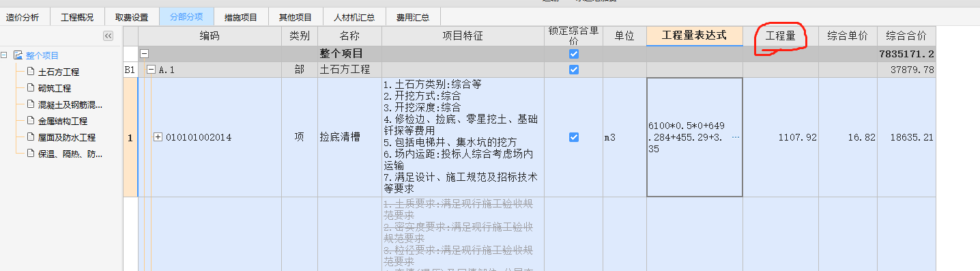Click the 项 category cell
The height and width of the screenshot is (271, 980).
pos(300,137)
